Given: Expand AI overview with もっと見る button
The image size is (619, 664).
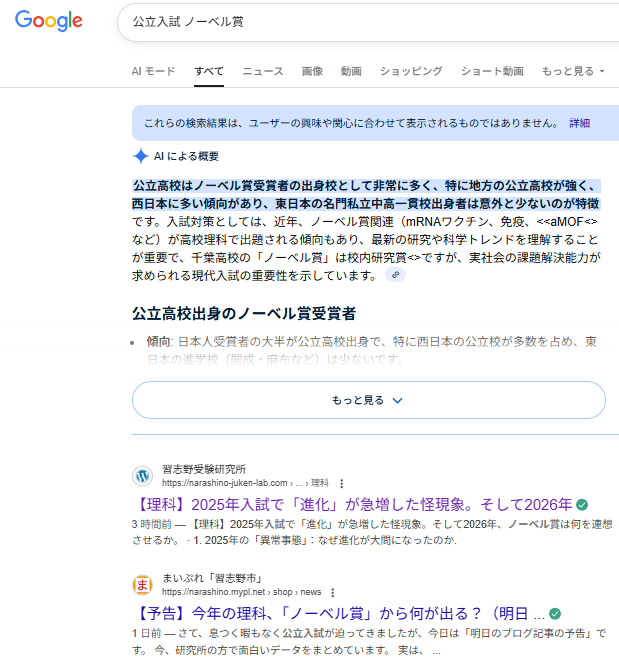Looking at the screenshot, I should pyautogui.click(x=368, y=400).
